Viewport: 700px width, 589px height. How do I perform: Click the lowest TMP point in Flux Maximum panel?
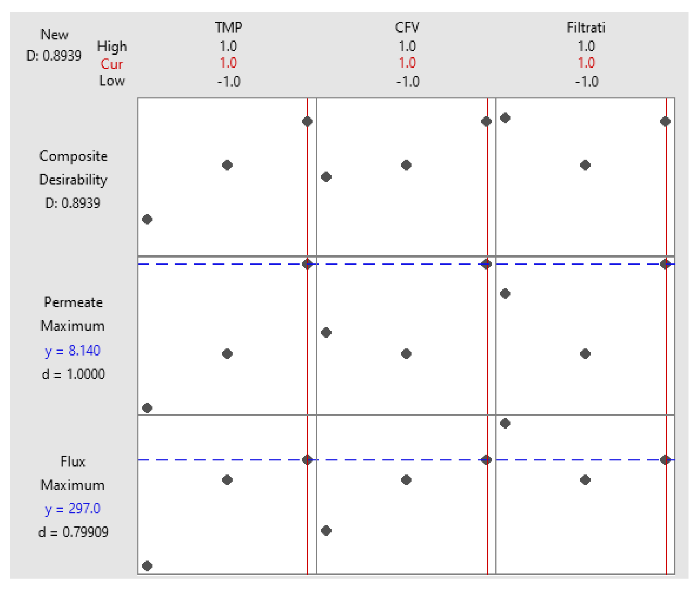(147, 566)
